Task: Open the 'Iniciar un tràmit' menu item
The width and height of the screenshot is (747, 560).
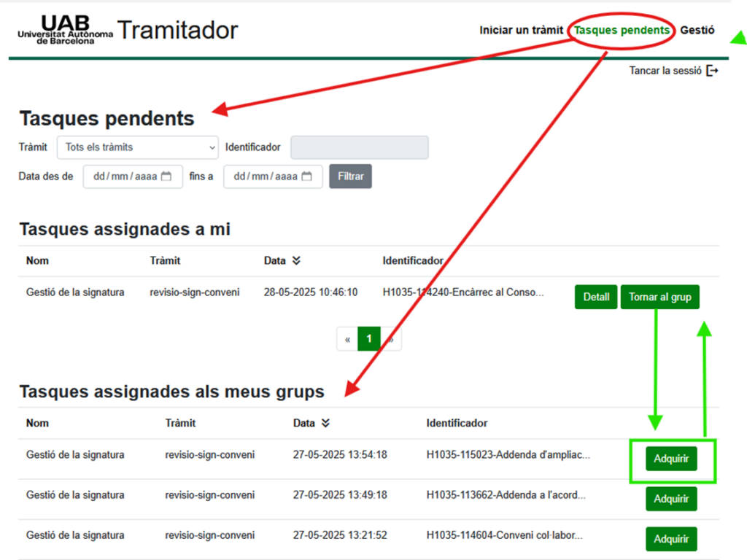Action: pyautogui.click(x=521, y=30)
